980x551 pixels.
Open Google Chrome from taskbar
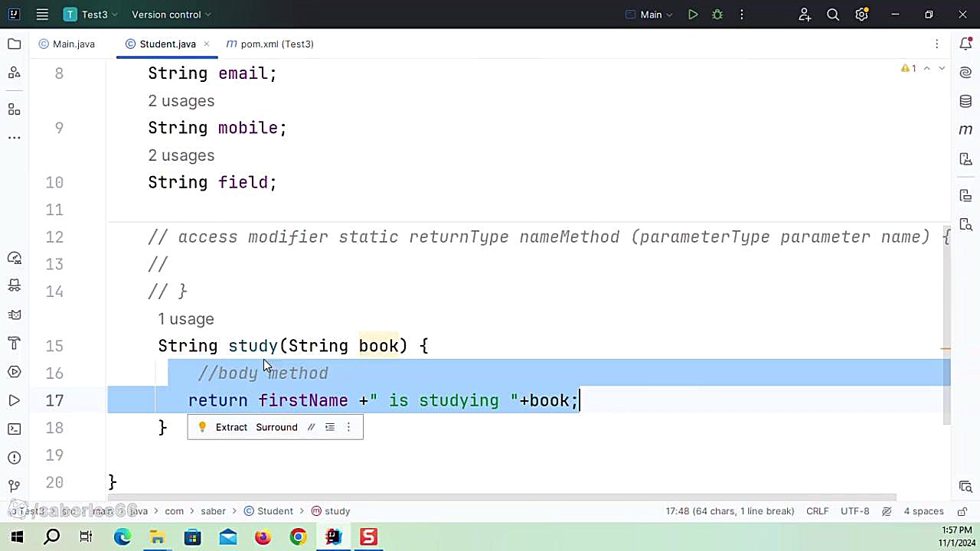298,537
